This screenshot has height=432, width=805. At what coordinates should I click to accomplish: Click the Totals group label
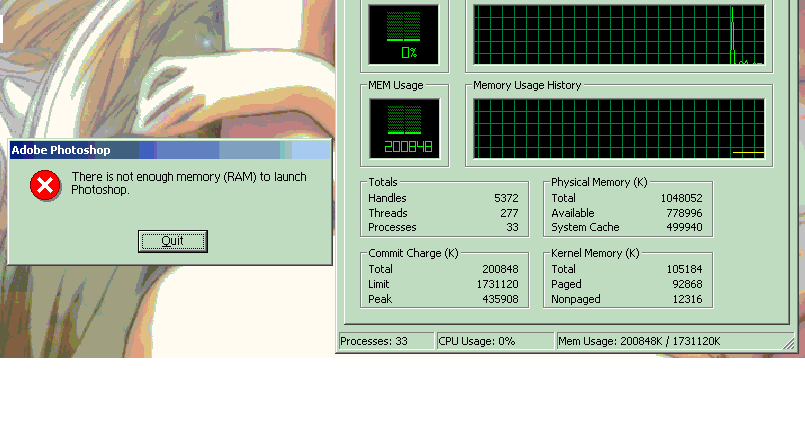coord(382,182)
